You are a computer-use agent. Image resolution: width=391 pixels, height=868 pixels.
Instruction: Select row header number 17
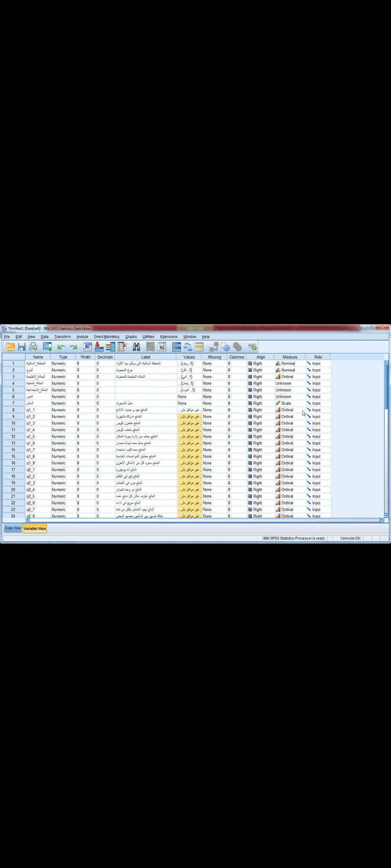click(x=13, y=470)
